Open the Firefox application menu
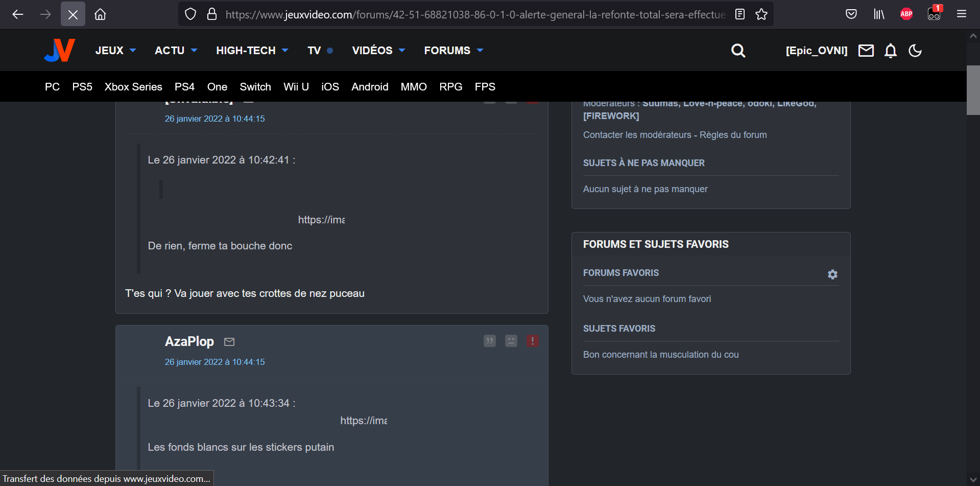Image resolution: width=980 pixels, height=486 pixels. [962, 14]
